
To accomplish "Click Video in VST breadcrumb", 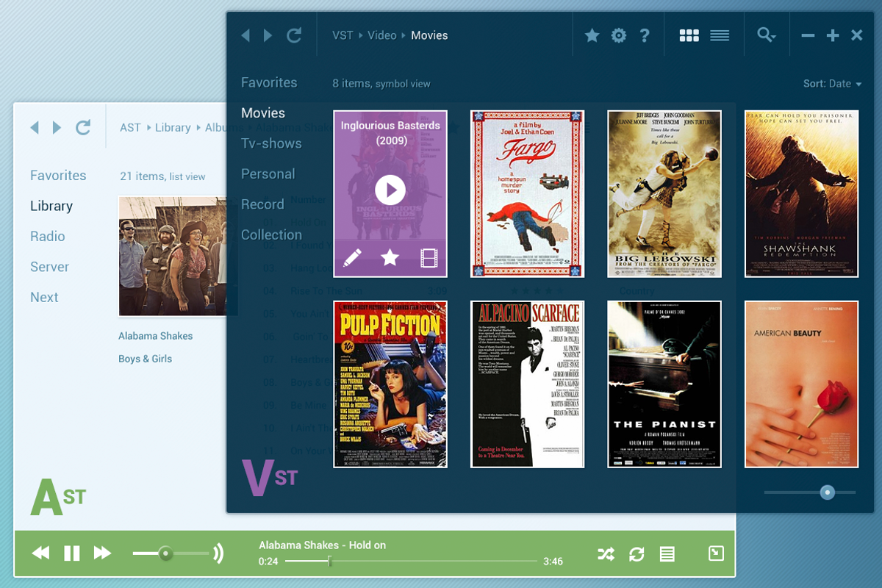I will coord(382,35).
